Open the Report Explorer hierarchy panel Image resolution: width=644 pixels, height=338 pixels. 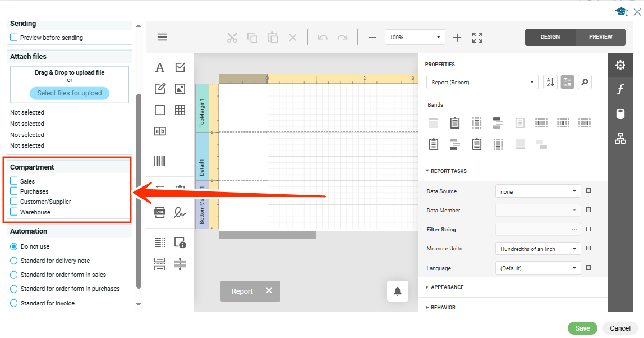620,138
